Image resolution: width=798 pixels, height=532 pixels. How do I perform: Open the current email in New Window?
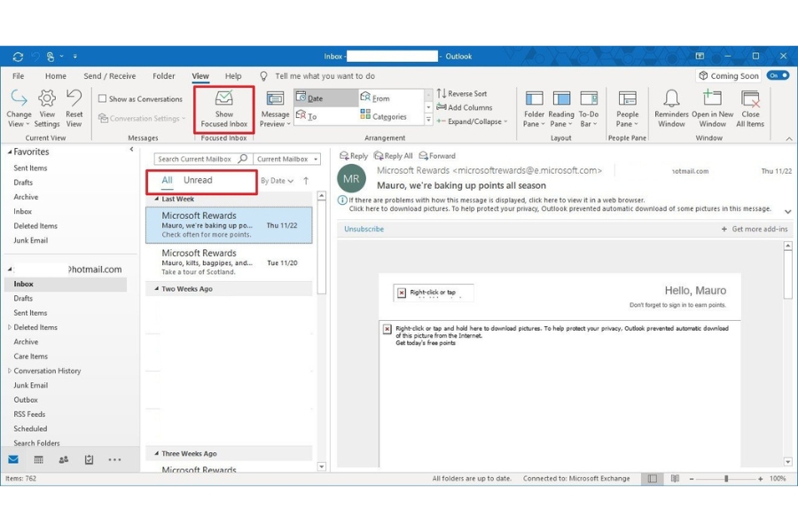(x=712, y=106)
